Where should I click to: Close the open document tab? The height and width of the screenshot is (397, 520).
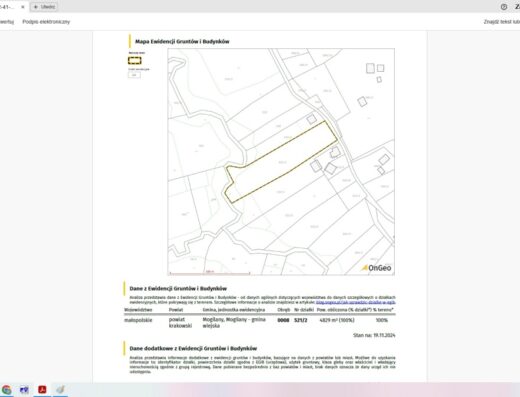tap(23, 7)
